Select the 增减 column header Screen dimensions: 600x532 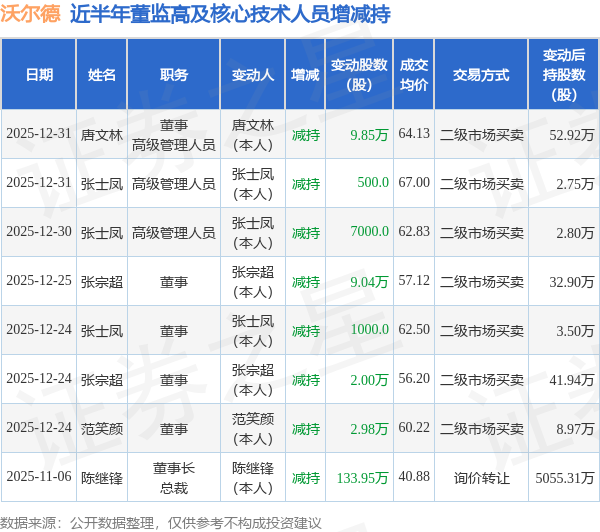[305, 75]
